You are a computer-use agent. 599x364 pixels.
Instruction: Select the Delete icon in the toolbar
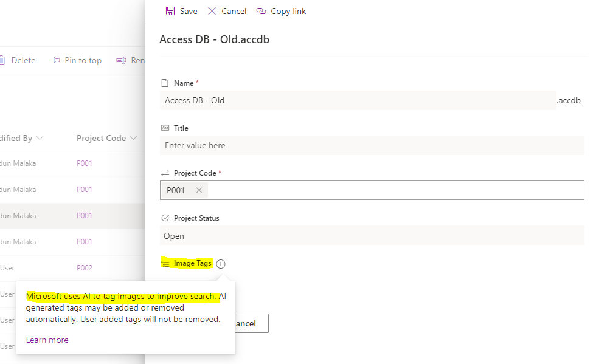[2, 60]
